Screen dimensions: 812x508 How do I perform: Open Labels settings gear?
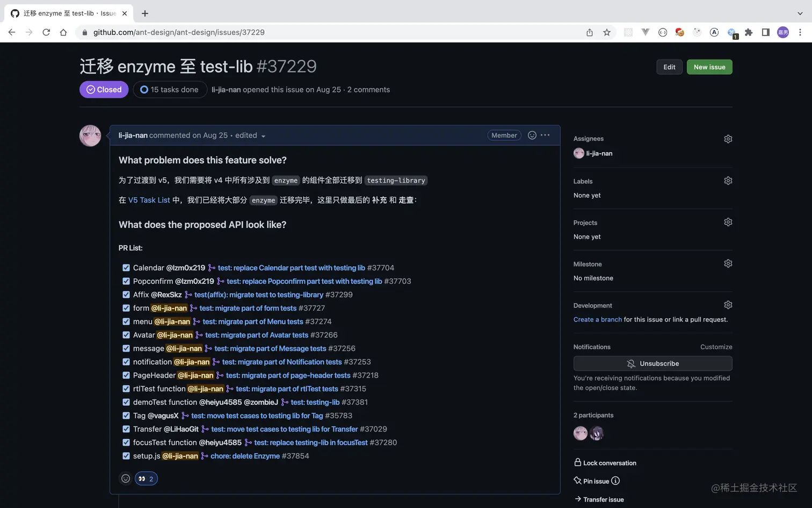[728, 181]
